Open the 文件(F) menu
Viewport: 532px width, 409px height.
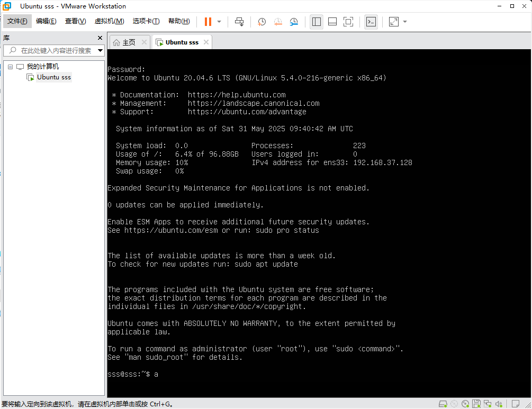click(x=17, y=21)
